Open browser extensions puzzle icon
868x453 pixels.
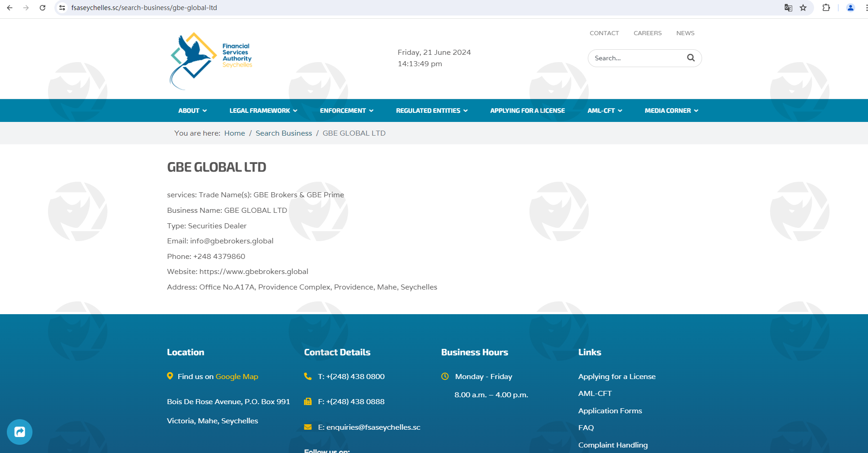click(x=826, y=8)
